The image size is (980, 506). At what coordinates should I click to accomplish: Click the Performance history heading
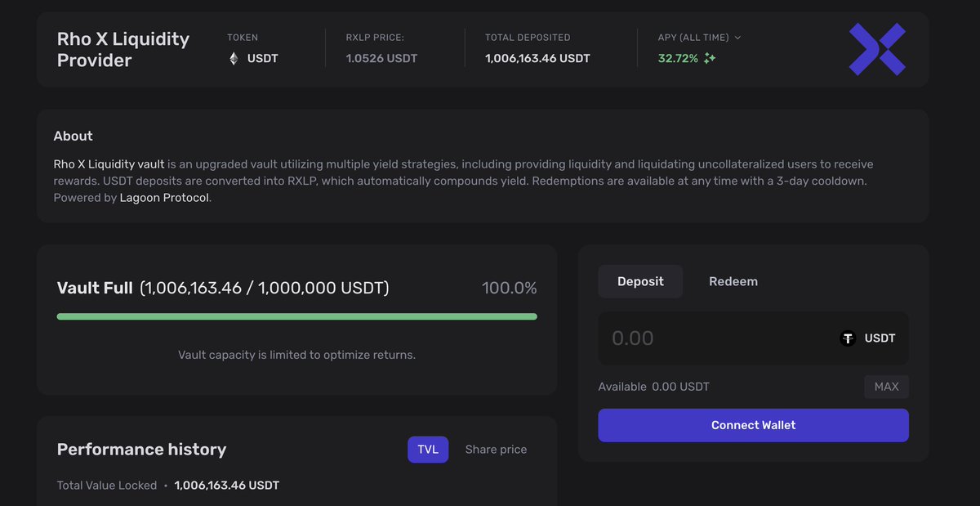[x=141, y=450]
